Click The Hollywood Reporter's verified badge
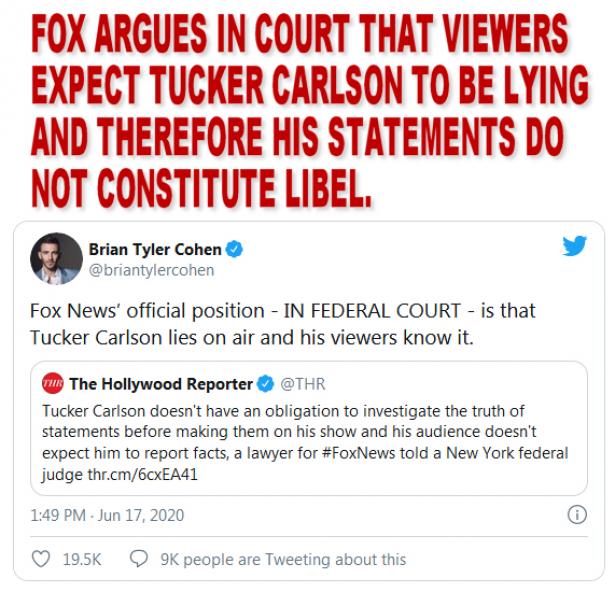The width and height of the screenshot is (615, 592). (265, 384)
